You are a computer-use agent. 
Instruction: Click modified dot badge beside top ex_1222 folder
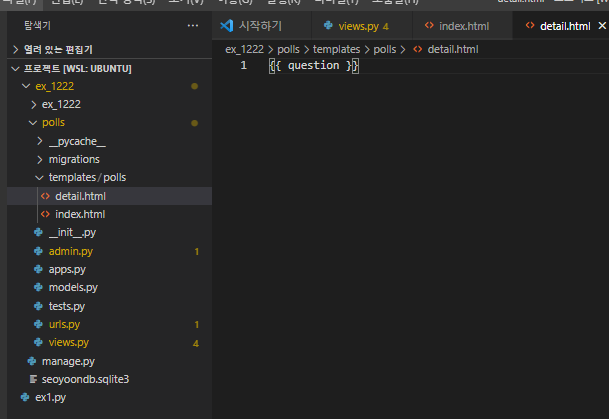tap(195, 86)
